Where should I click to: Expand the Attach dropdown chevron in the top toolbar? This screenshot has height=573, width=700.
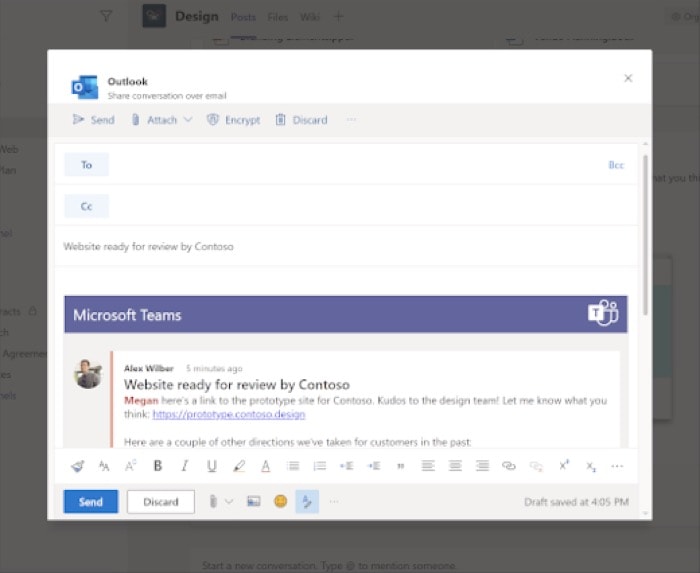pos(188,119)
